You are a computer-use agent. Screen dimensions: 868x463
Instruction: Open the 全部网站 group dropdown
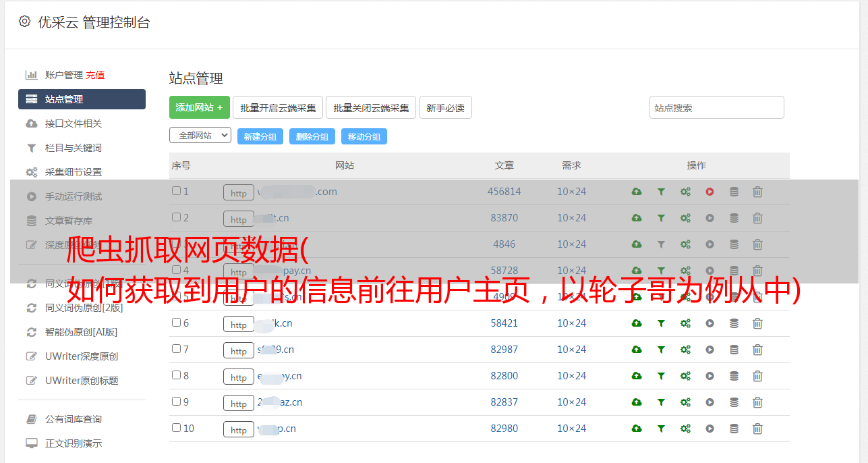click(x=200, y=136)
